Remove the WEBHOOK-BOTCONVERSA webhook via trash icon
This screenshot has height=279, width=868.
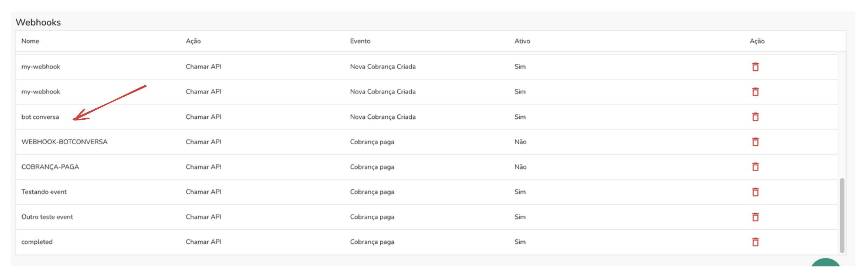coord(755,142)
